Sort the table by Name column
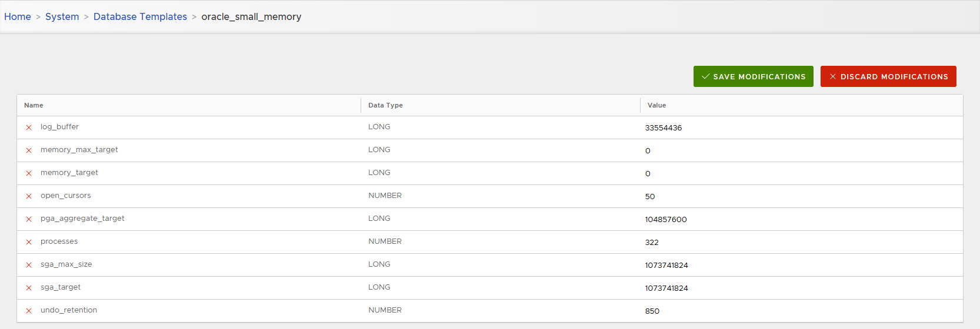The width and height of the screenshot is (980, 329). 34,105
